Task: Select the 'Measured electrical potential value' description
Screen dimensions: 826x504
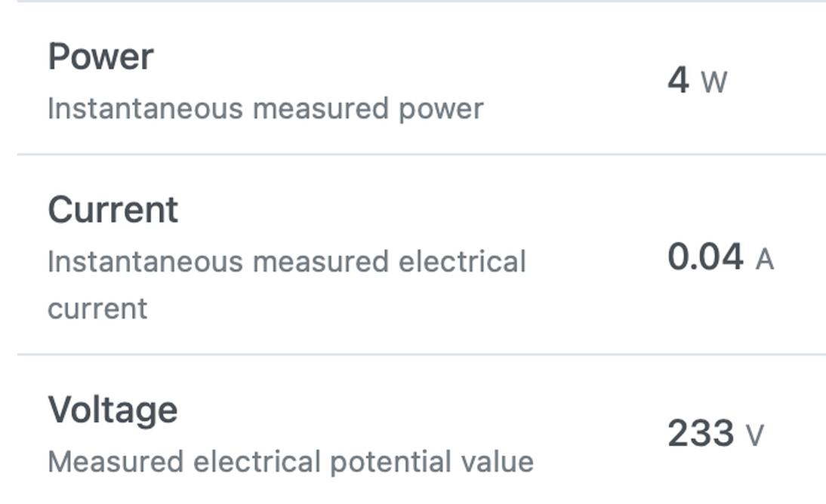Action: pos(291,462)
